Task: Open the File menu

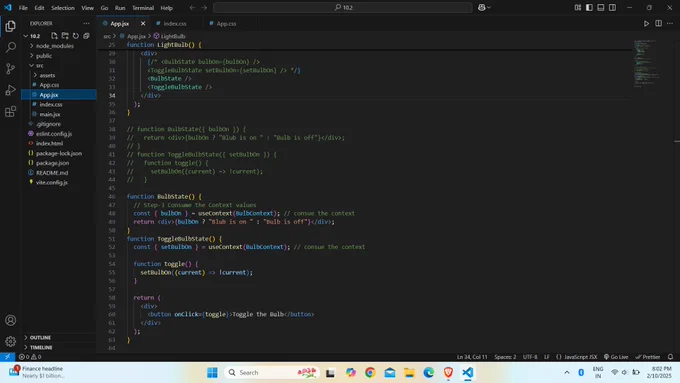Action: click(23, 8)
